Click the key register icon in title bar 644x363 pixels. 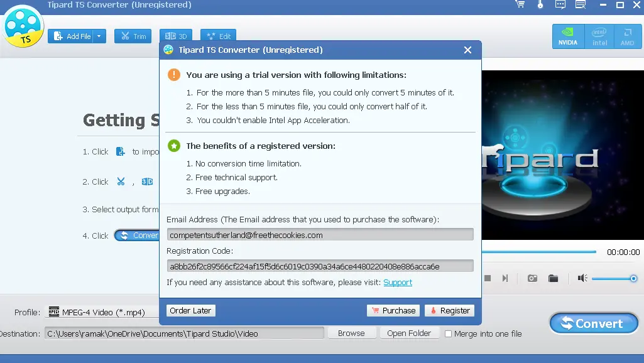click(x=540, y=5)
